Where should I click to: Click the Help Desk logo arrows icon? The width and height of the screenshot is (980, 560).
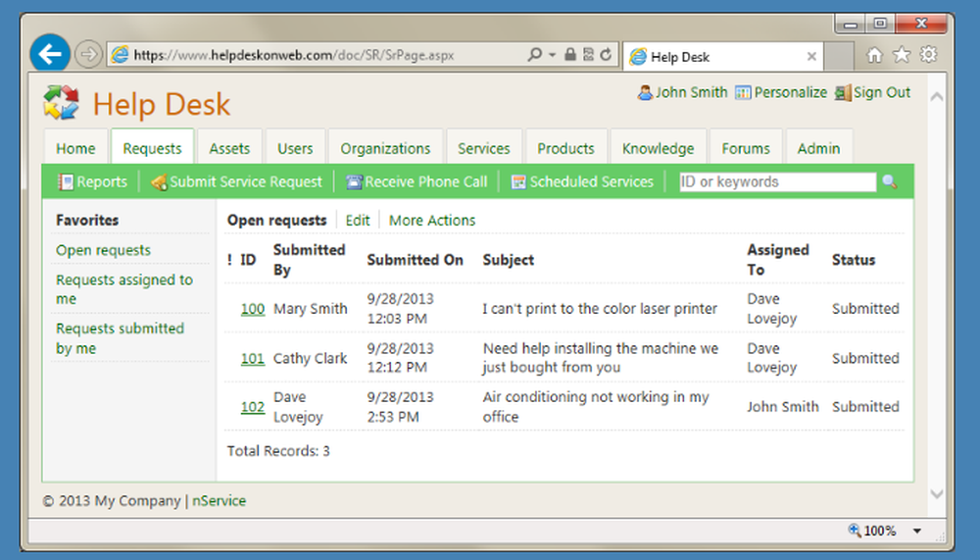pos(61,103)
